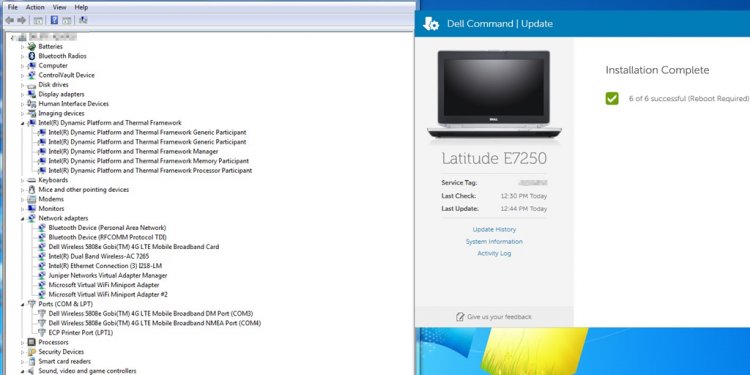Click the Display adapters category icon
Viewport: 750px width, 375px height.
[32, 94]
